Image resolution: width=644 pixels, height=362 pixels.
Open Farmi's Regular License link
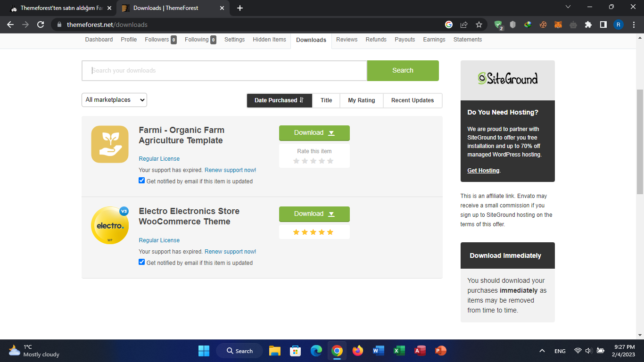(x=159, y=159)
